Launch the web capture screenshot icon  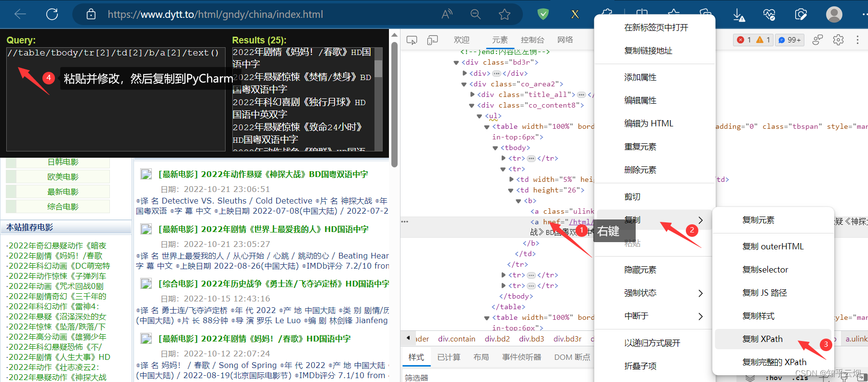point(801,14)
